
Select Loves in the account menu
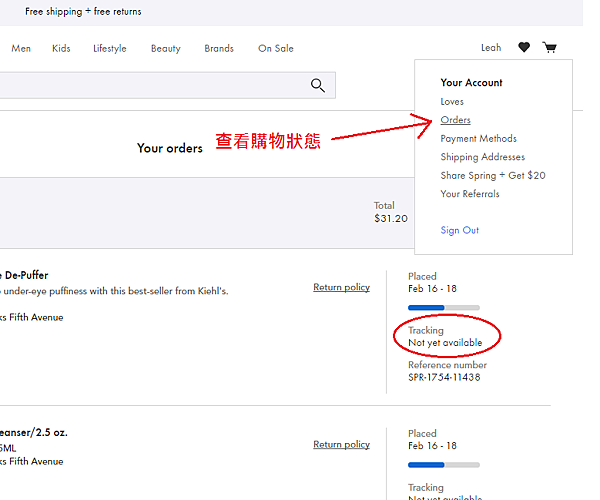pyautogui.click(x=452, y=102)
